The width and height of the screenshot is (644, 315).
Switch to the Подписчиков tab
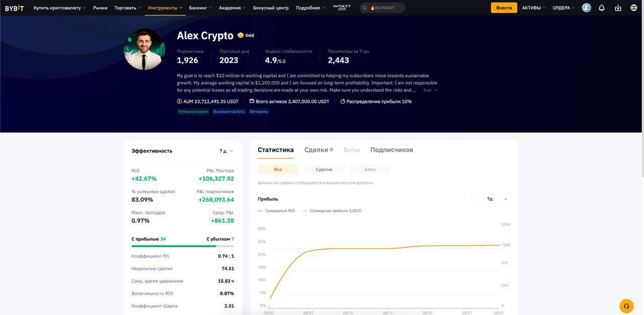pyautogui.click(x=391, y=150)
